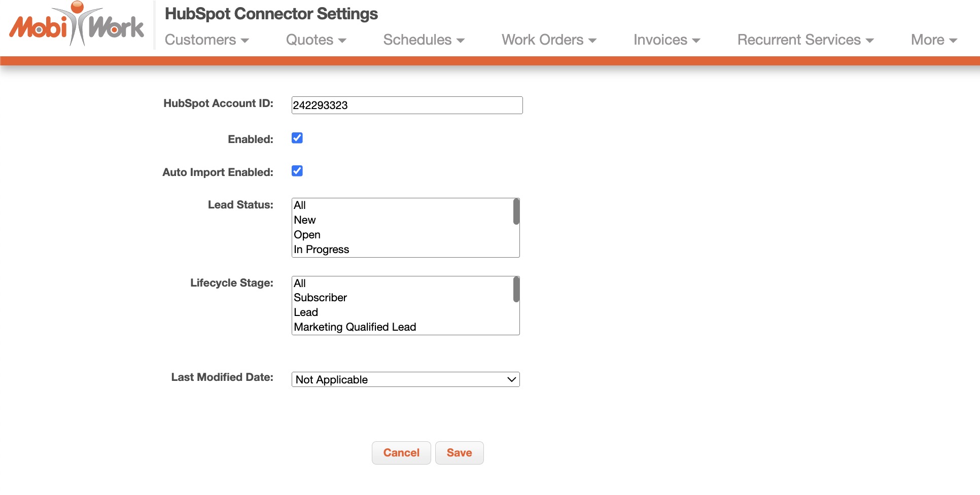Click the MobiWork logo

click(77, 25)
